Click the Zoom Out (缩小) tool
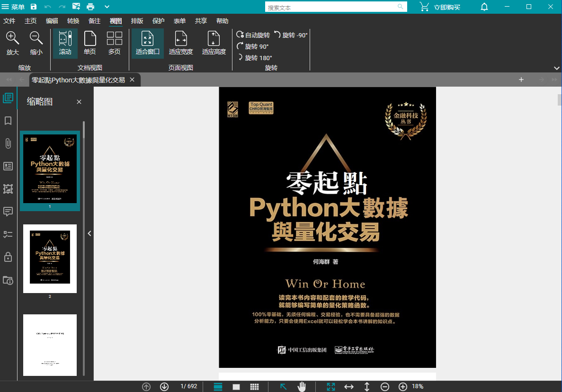562x392 pixels. click(36, 43)
